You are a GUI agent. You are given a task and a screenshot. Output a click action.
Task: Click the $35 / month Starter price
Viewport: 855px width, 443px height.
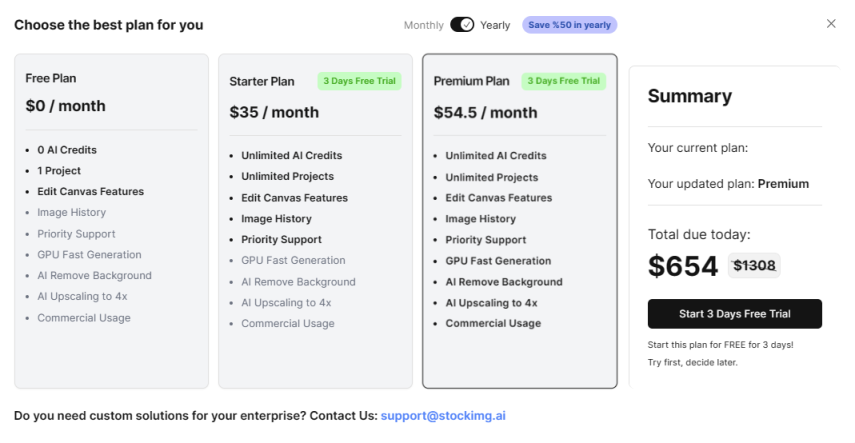tap(273, 113)
